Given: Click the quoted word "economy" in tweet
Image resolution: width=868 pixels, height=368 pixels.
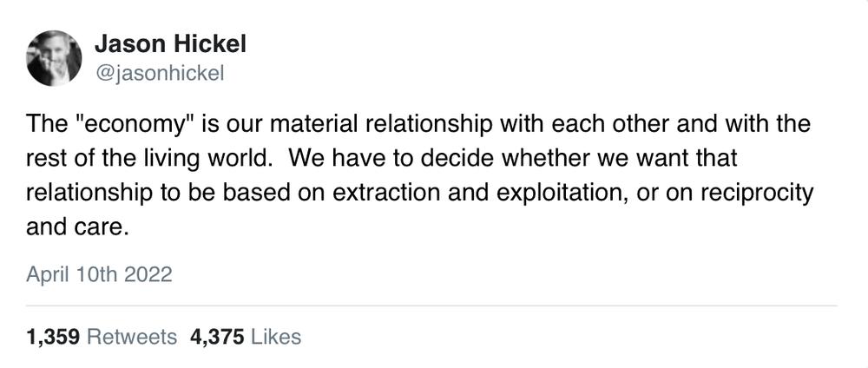Looking at the screenshot, I should [x=134, y=124].
